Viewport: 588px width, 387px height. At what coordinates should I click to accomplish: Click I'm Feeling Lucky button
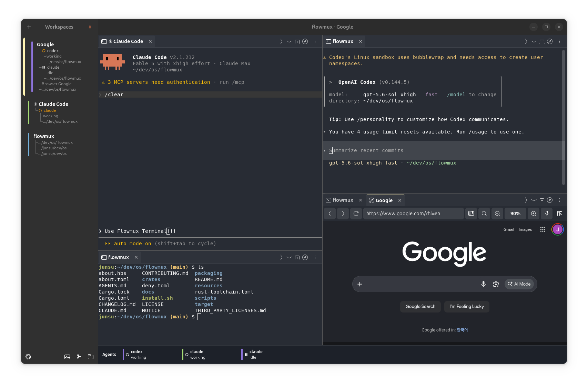tap(467, 307)
